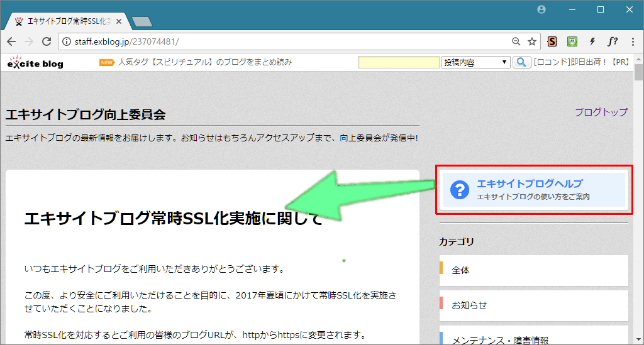Open the 人気タグ スピリチュアル link
Image resolution: width=644 pixels, height=345 pixels.
pos(205,62)
